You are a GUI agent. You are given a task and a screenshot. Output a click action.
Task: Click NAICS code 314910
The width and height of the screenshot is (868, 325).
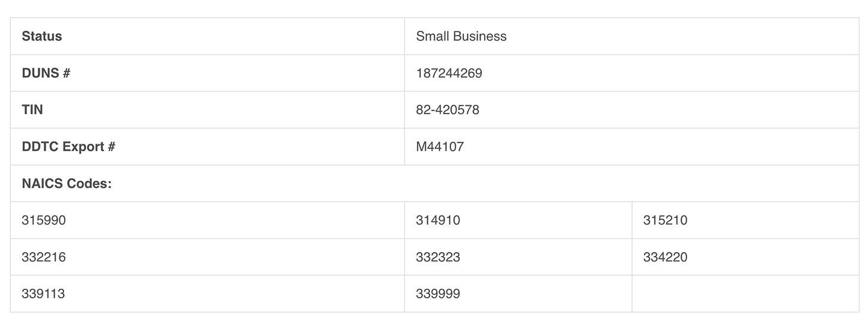pyautogui.click(x=438, y=220)
